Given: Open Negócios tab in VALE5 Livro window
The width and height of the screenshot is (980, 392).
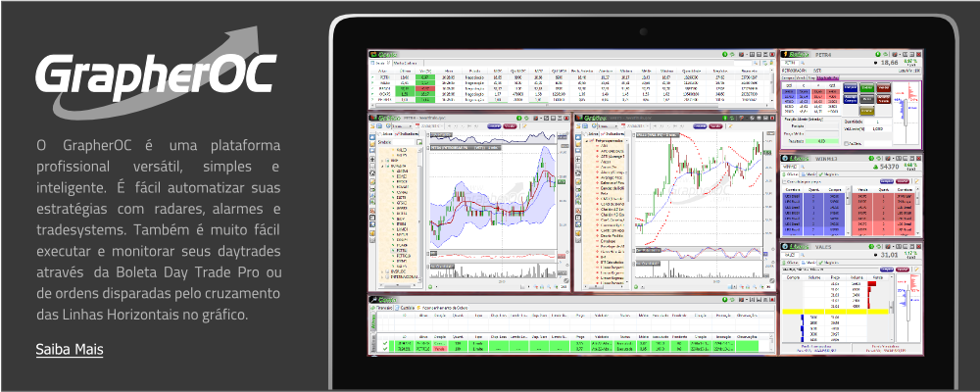Looking at the screenshot, I should point(828,263).
